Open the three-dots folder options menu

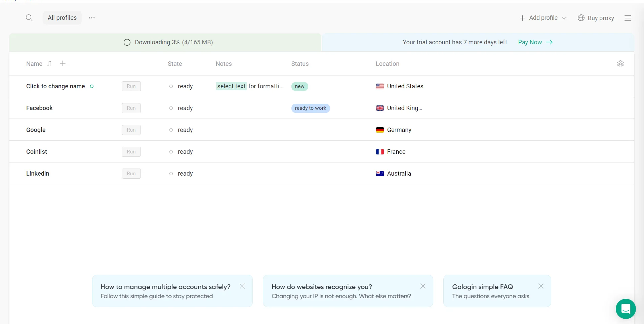click(92, 18)
